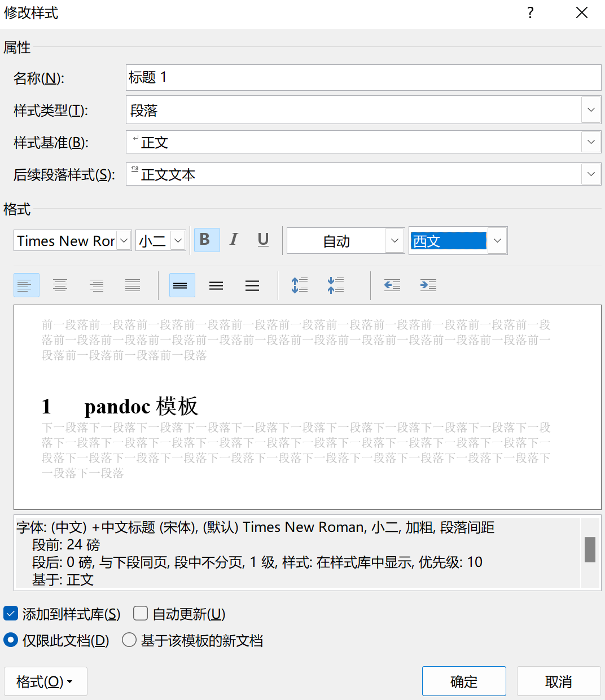Expand the 样式基准 dropdown

click(x=591, y=142)
